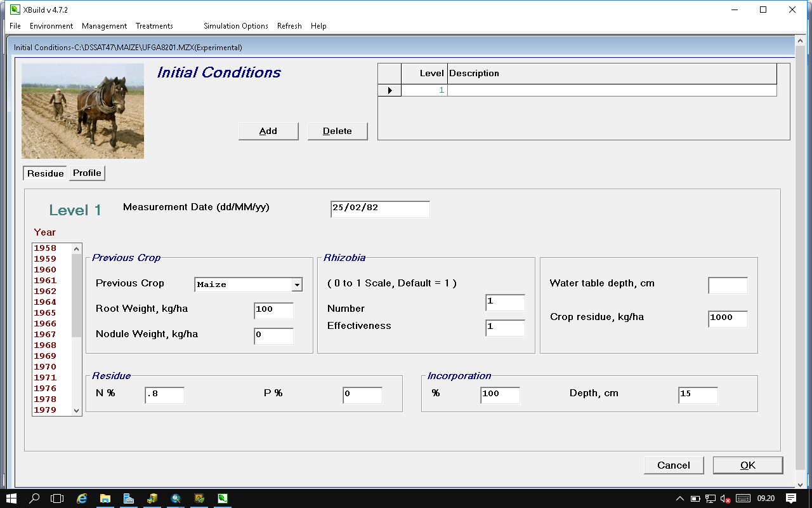
Task: Open the Windows Start menu
Action: (11, 498)
